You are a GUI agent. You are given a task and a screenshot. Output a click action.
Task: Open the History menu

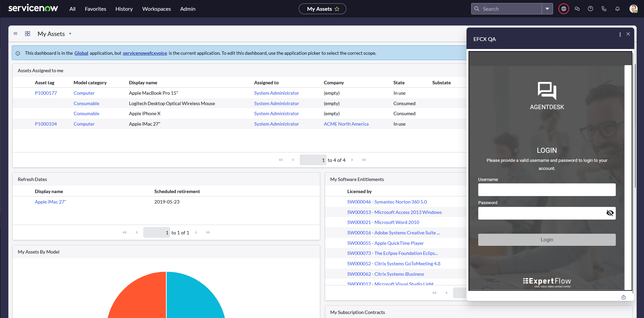click(x=124, y=9)
